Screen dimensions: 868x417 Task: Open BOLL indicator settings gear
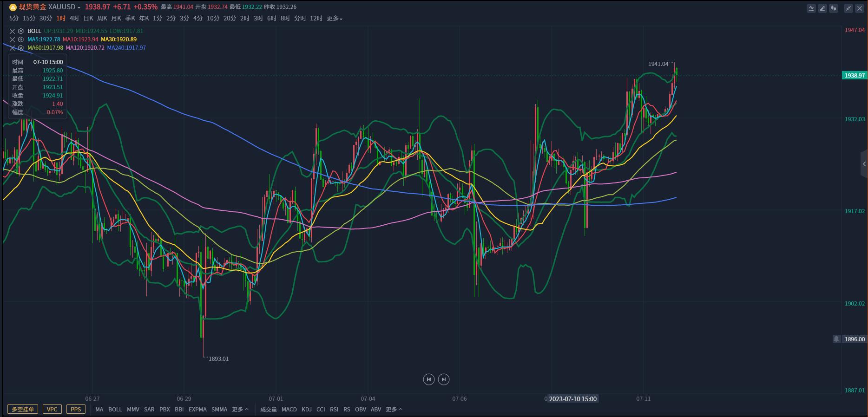coord(21,31)
